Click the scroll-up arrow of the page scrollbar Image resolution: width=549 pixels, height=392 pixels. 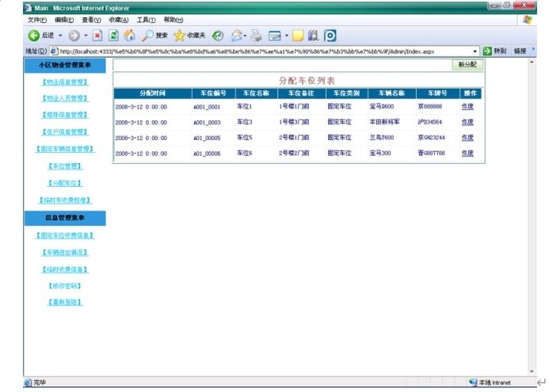click(x=532, y=62)
